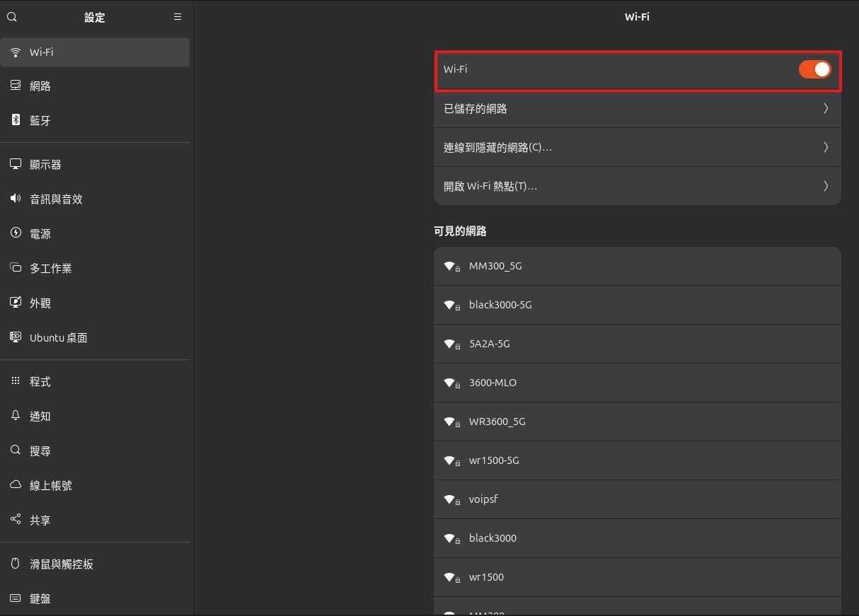Click the 外觀 appearance icon
859x616 pixels.
16,303
